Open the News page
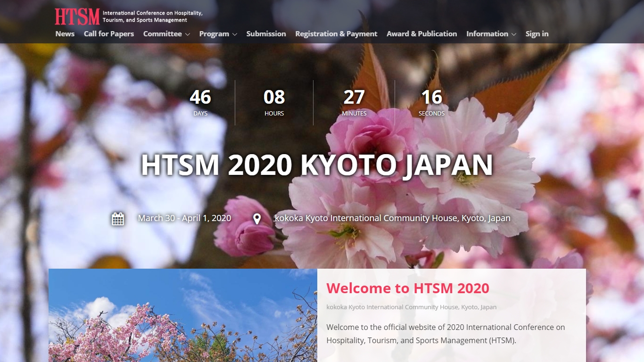This screenshot has height=362, width=644. click(x=65, y=34)
